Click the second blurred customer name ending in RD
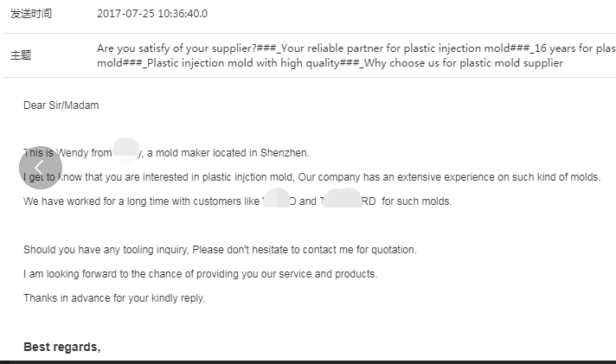The width and height of the screenshot is (616, 364). 348,201
